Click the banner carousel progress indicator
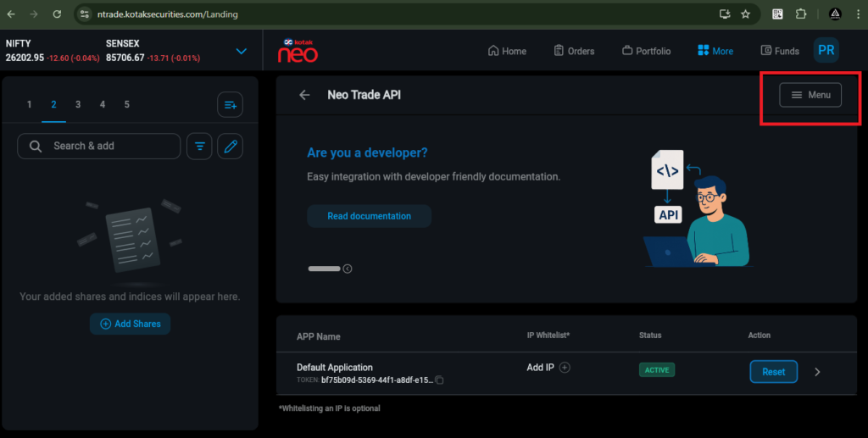This screenshot has height=438, width=868. [x=324, y=269]
